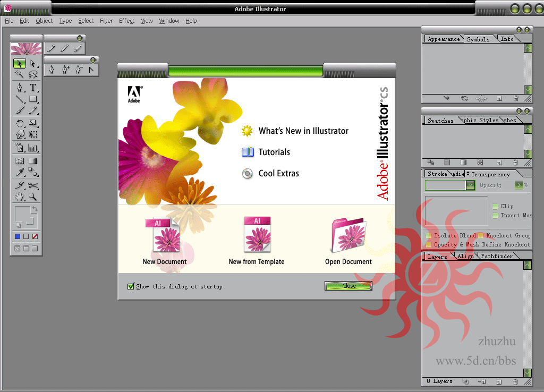The width and height of the screenshot is (544, 392).
Task: Switch to the Pathfinder tab
Action: coord(497,257)
